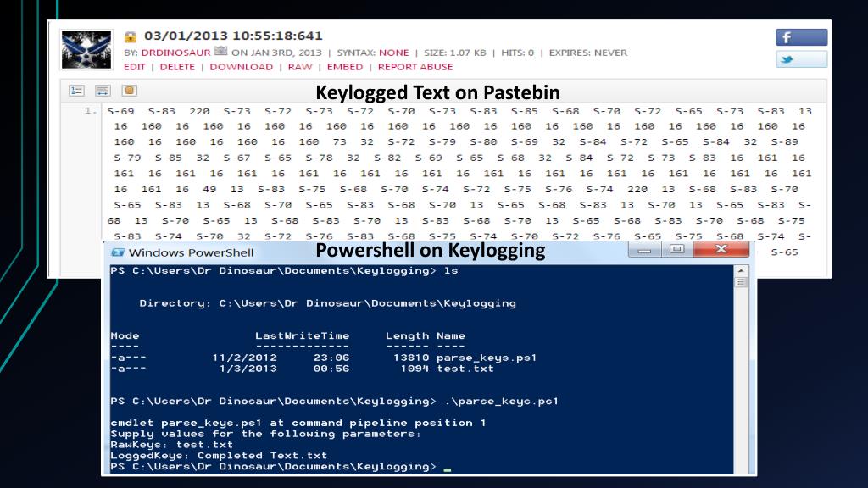The width and height of the screenshot is (868, 488).
Task: Click REPORT ABUSE link
Action: (x=415, y=67)
